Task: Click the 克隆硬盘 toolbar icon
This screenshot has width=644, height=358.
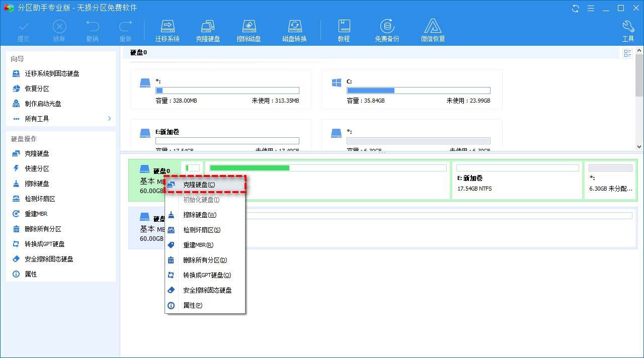Action: (x=208, y=29)
